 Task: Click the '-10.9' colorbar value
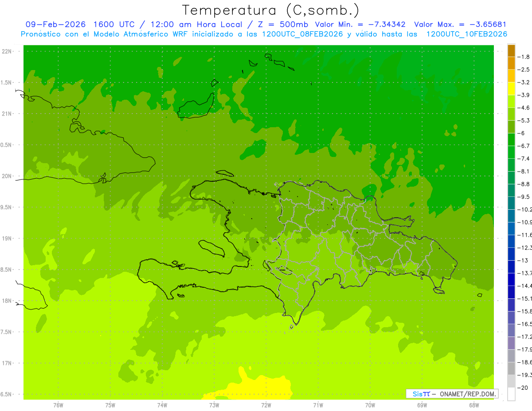pyautogui.click(x=525, y=222)
